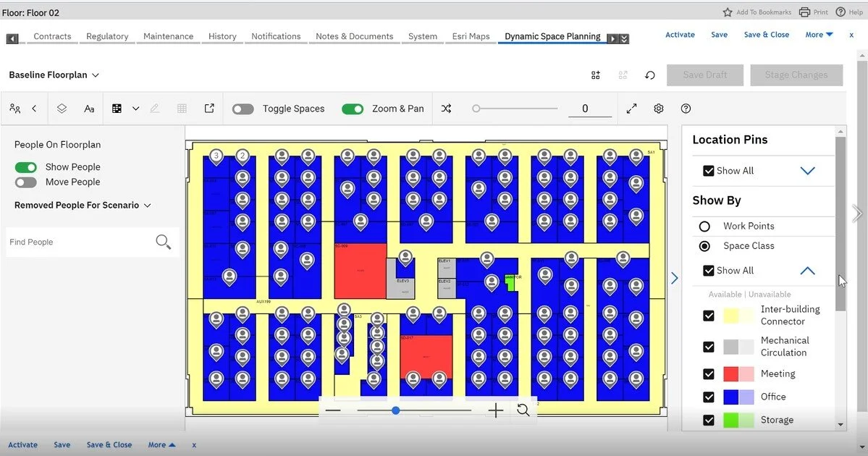
Task: Select the Work Points radio button
Action: point(704,226)
